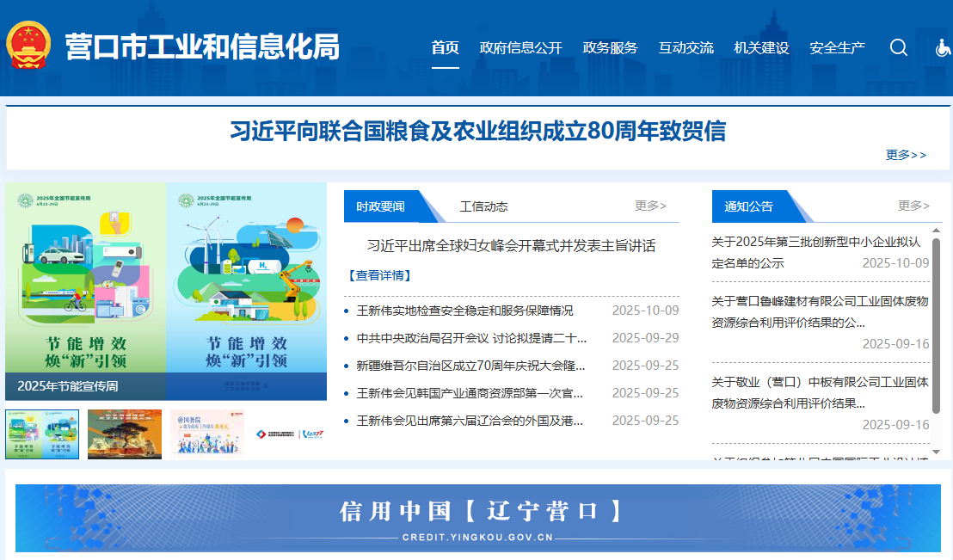Switch to the 工信动态 tab
The width and height of the screenshot is (953, 560).
tap(483, 206)
